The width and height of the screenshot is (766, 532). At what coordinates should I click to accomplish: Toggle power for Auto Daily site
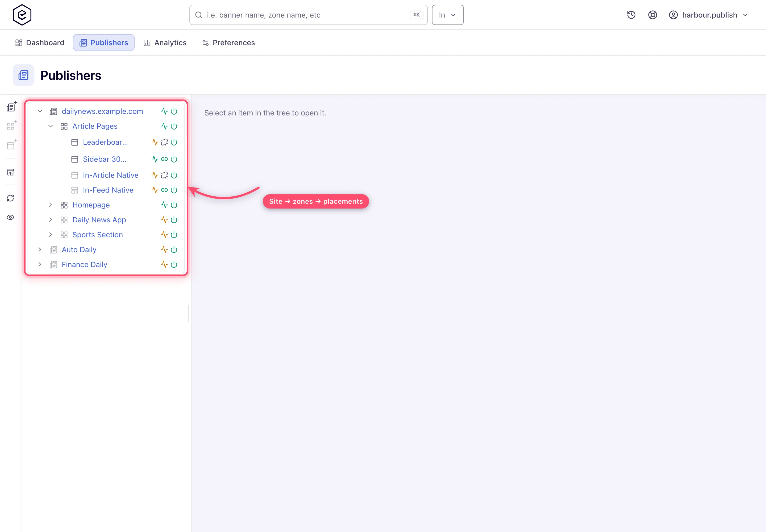coord(174,250)
